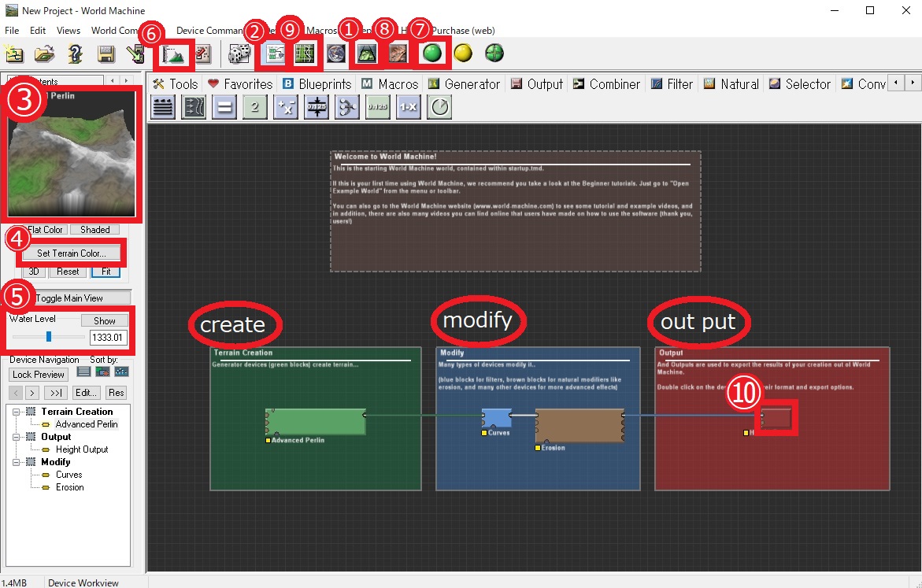Click the green crosshair sphere icon
922x588 pixels.
494,54
